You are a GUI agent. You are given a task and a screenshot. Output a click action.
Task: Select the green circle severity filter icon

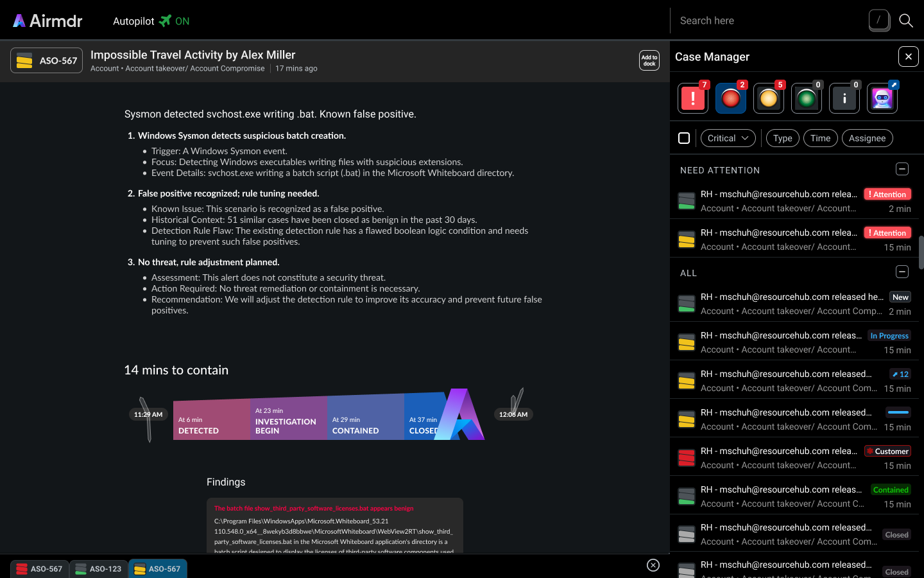pyautogui.click(x=806, y=98)
